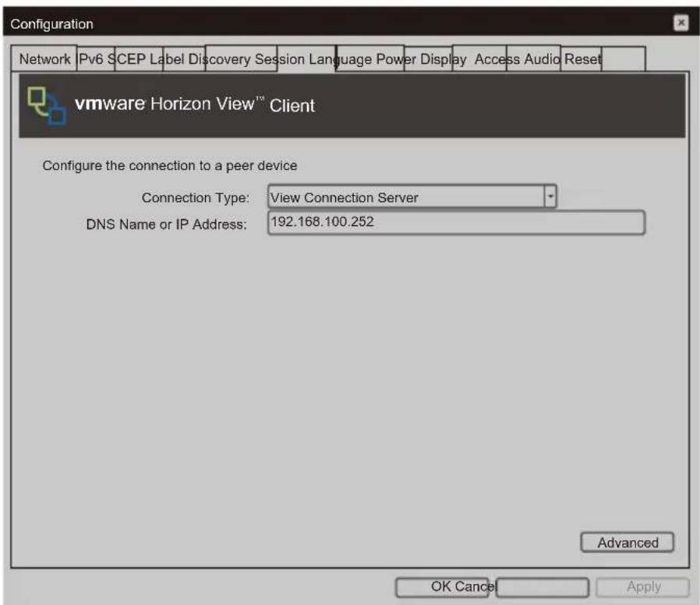This screenshot has height=605, width=700.
Task: Close the Configuration dialog
Action: pyautogui.click(x=681, y=23)
